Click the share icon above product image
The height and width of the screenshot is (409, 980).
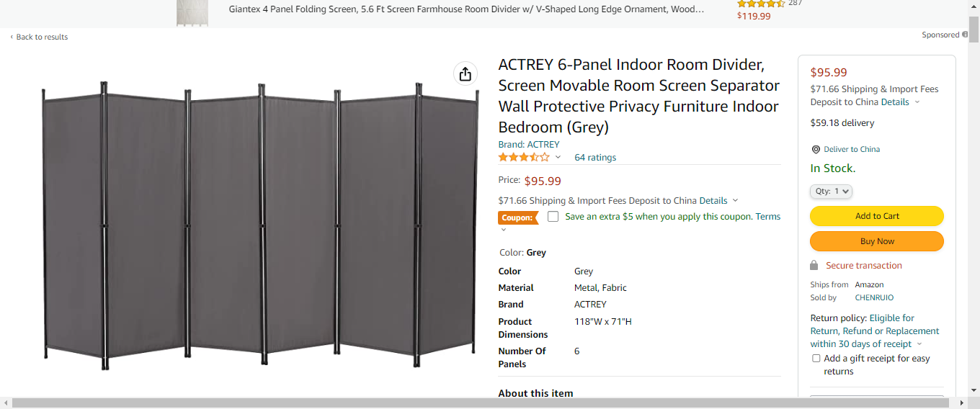[465, 74]
